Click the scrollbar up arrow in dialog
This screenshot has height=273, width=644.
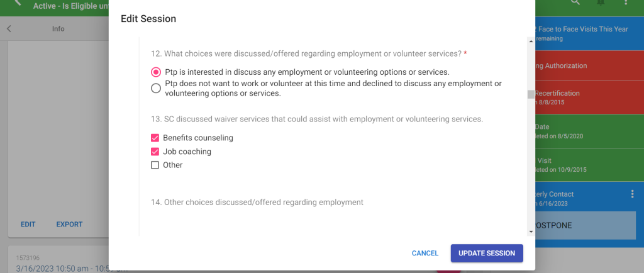click(531, 42)
